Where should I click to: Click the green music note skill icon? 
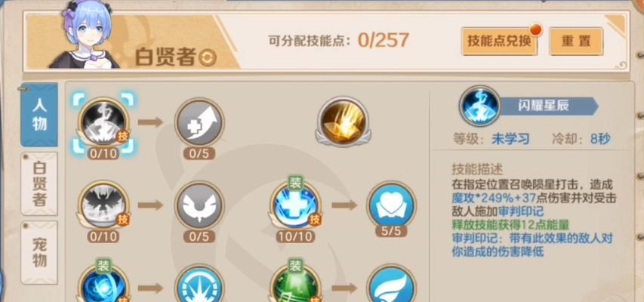(295, 285)
